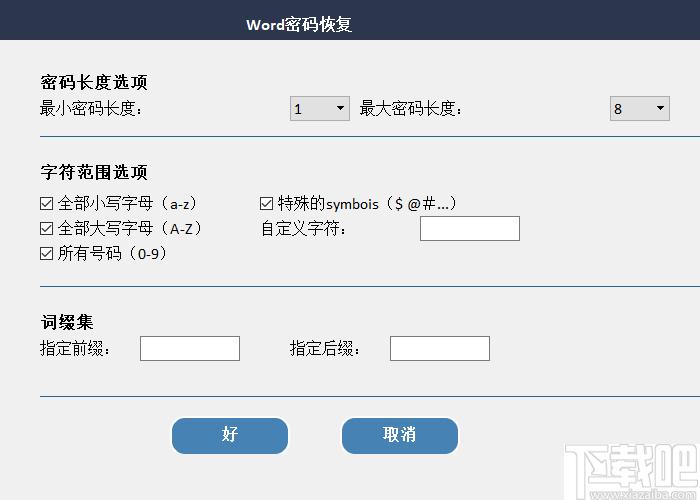The width and height of the screenshot is (700, 500).
Task: Focus the custom characters (自定义字符) input field
Action: pyautogui.click(x=470, y=229)
